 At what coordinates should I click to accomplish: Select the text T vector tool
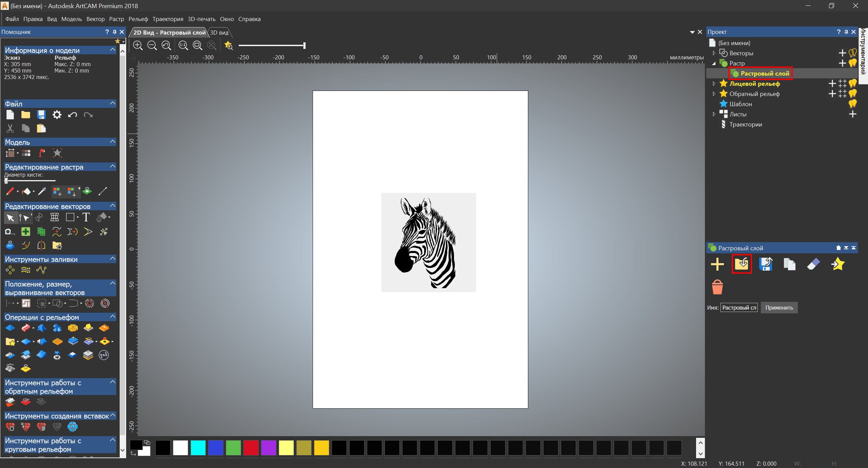[x=86, y=217]
